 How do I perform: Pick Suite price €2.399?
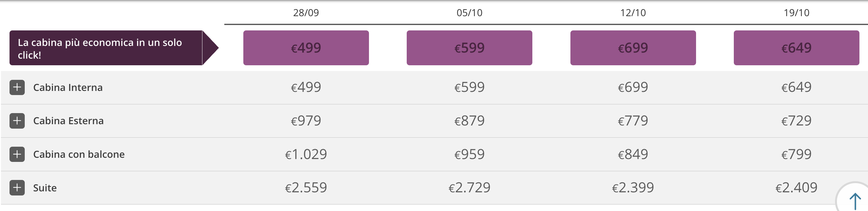(633, 188)
